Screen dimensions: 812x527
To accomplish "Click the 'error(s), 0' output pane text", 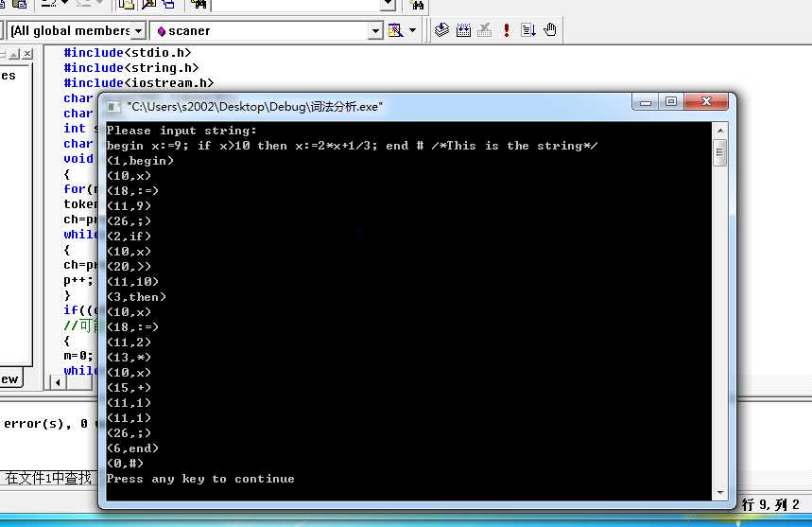I will [x=45, y=424].
